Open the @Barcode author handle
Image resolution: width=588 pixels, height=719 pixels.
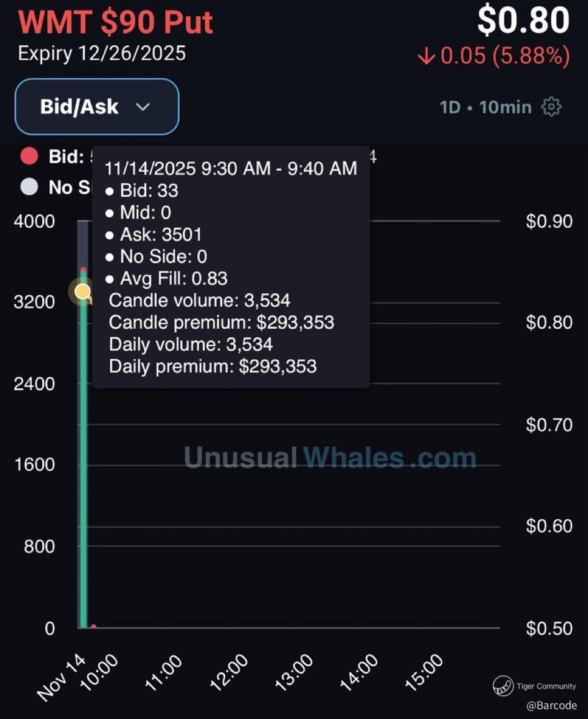click(551, 705)
